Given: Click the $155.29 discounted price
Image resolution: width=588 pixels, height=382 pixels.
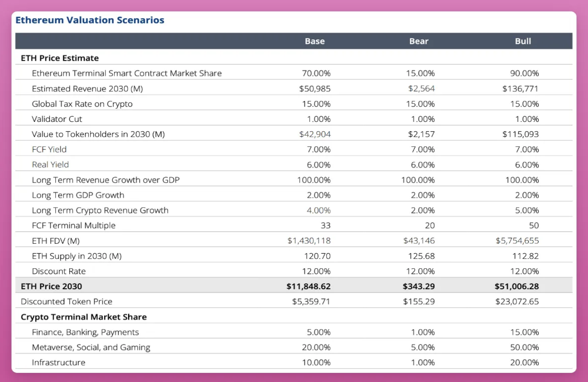Looking at the screenshot, I should click(419, 301).
